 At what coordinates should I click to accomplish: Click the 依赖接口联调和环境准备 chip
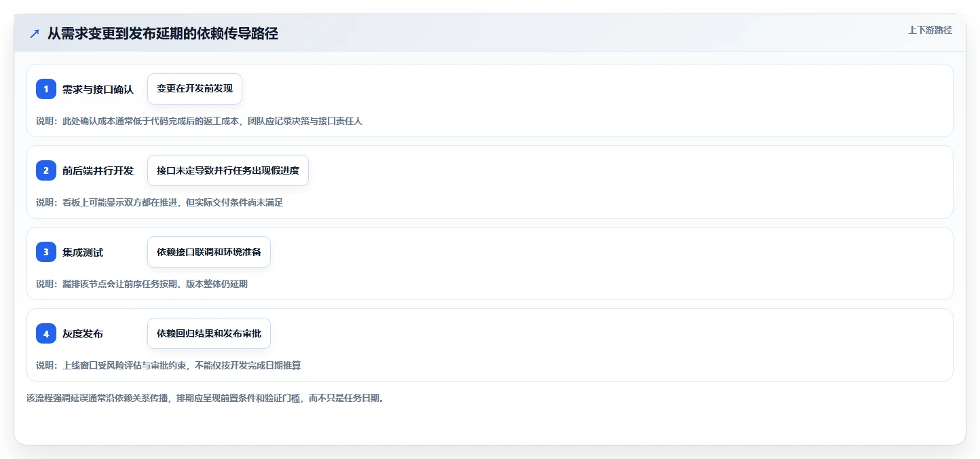pos(209,252)
